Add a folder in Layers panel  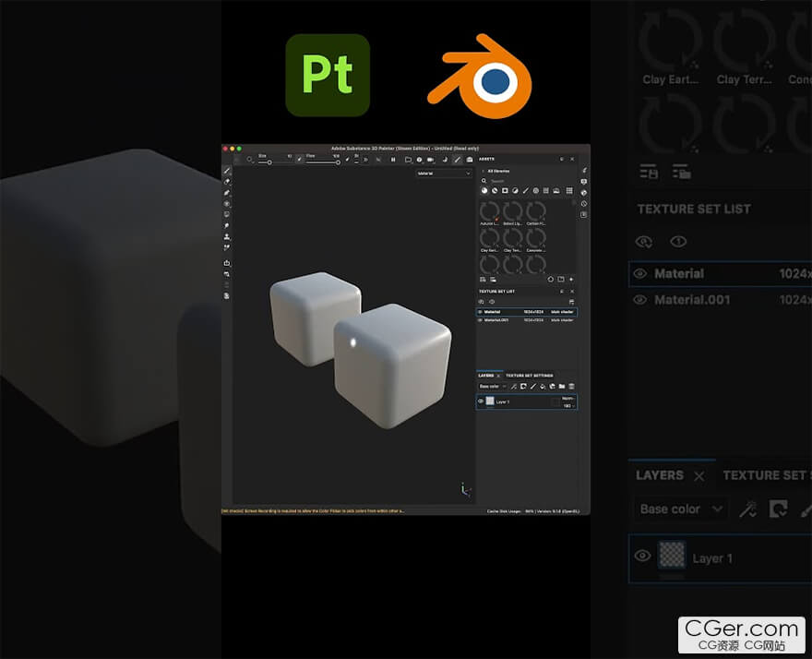pos(562,387)
